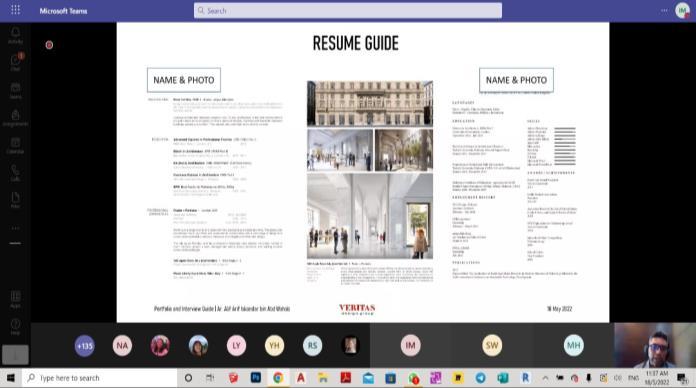Open File Explorer from the taskbar

323,378
